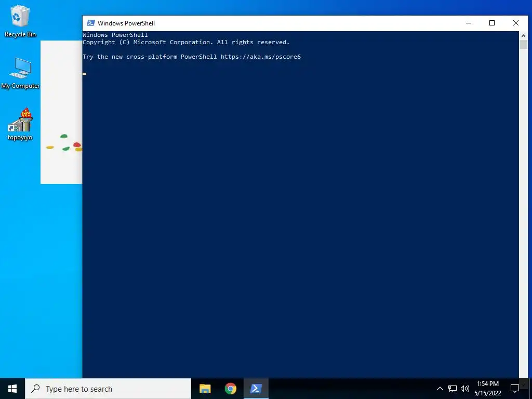Image resolution: width=532 pixels, height=399 pixels.
Task: Click the PowerShell scrollbar up arrow
Action: [523, 35]
